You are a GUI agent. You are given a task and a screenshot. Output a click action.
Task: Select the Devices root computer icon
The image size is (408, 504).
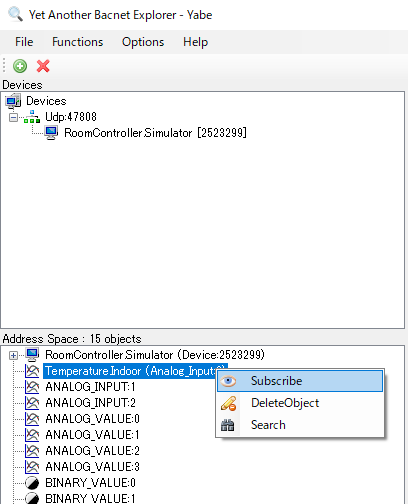click(13, 101)
